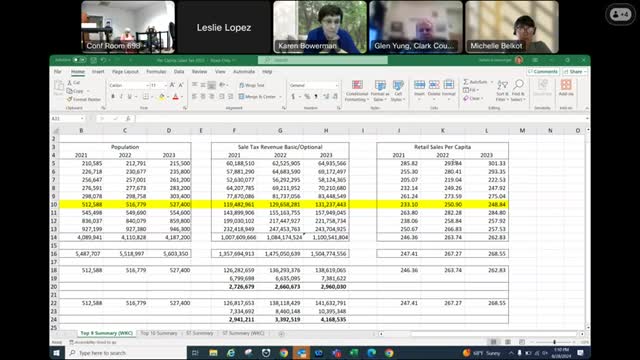Screen dimensions: 640x360
Task: Switch to the Insert ribbon tab
Action: point(98,71)
